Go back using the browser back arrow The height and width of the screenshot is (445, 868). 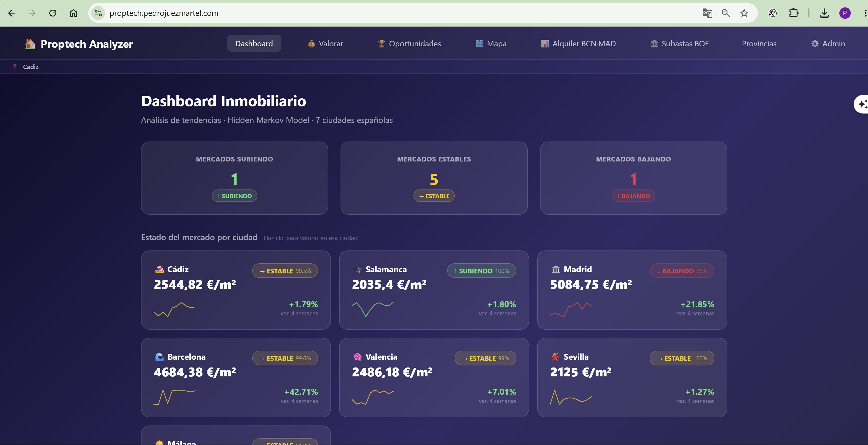pyautogui.click(x=11, y=13)
